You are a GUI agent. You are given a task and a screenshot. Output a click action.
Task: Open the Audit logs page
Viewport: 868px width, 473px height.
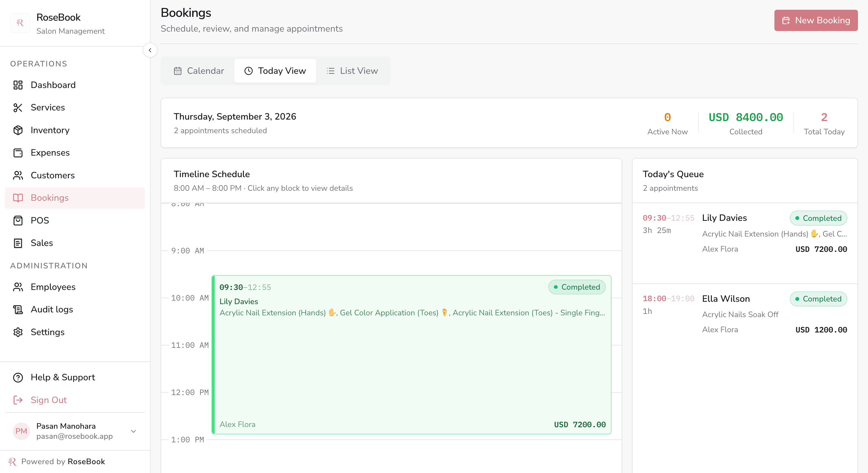[x=75, y=309]
